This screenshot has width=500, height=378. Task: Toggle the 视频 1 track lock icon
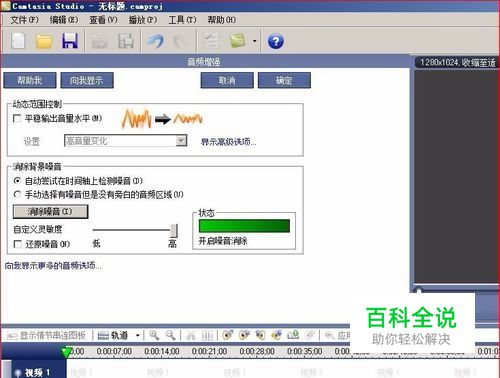click(x=18, y=373)
